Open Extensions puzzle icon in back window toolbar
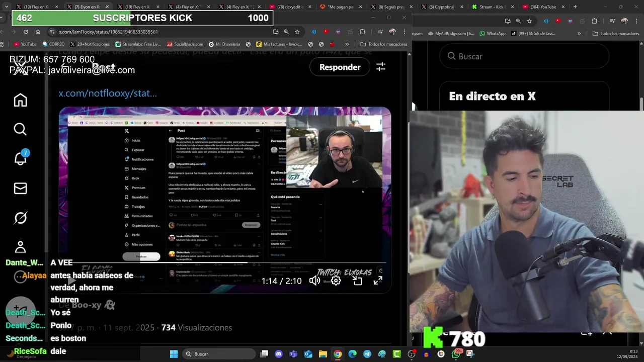Image resolution: width=644 pixels, height=362 pixels. pyautogui.click(x=595, y=21)
